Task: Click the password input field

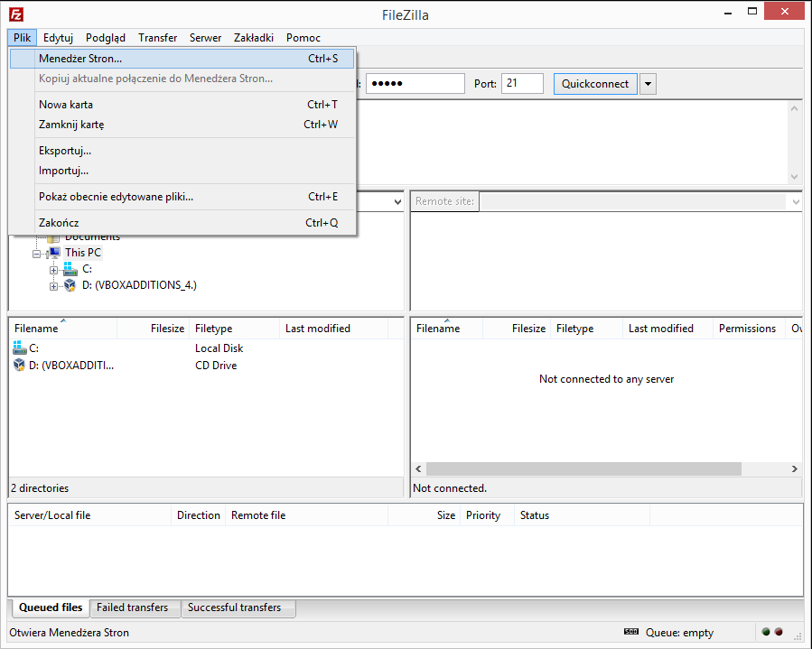Action: coord(415,83)
